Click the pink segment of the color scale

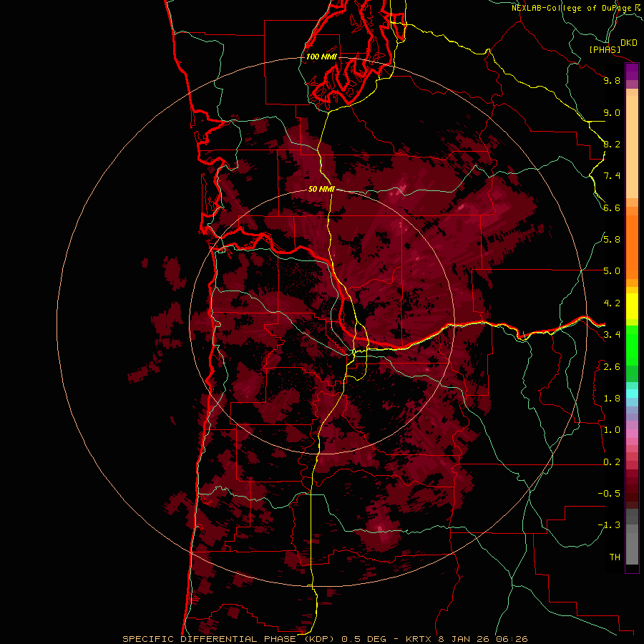click(x=632, y=434)
